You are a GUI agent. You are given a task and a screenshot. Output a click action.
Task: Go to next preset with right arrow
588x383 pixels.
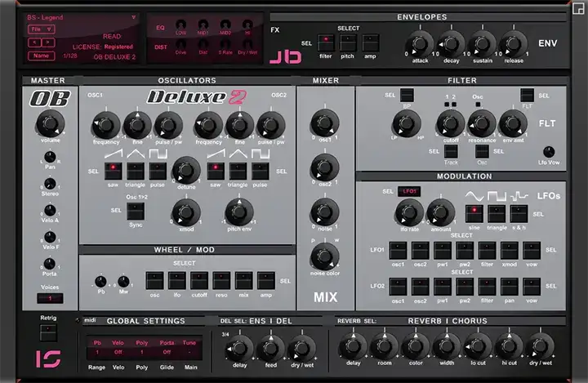pyautogui.click(x=47, y=42)
